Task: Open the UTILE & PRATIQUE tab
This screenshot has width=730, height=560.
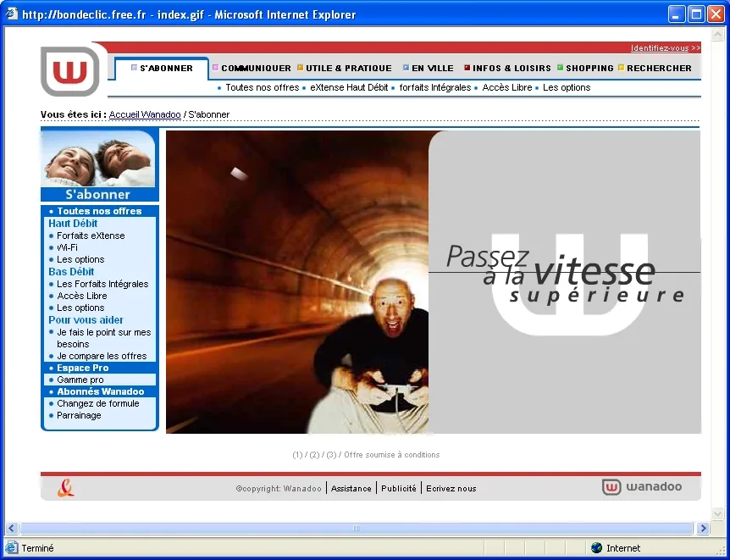Action: (345, 68)
